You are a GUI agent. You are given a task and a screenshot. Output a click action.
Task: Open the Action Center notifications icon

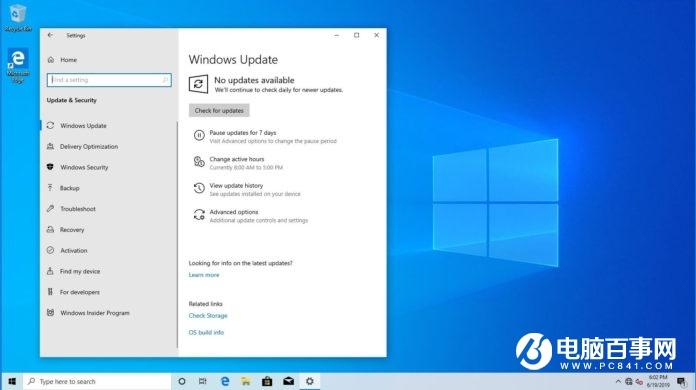682,382
